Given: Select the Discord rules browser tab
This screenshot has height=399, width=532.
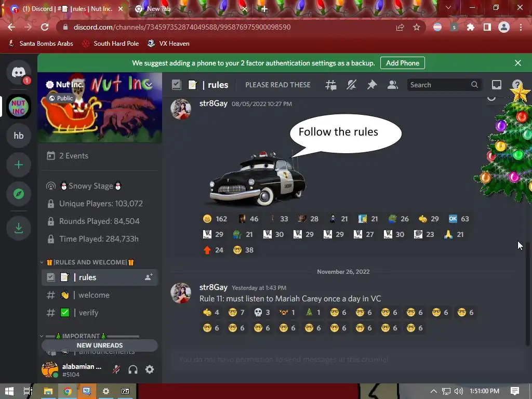Looking at the screenshot, I should click(x=67, y=9).
